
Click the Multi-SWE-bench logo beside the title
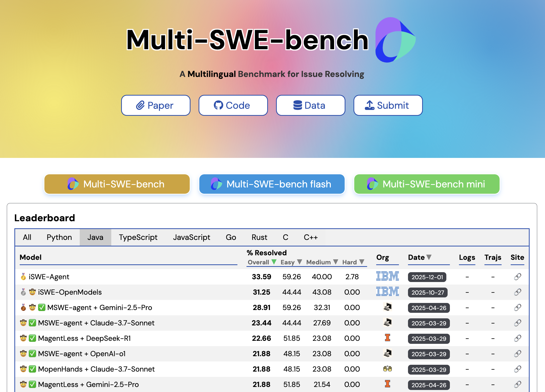point(395,40)
